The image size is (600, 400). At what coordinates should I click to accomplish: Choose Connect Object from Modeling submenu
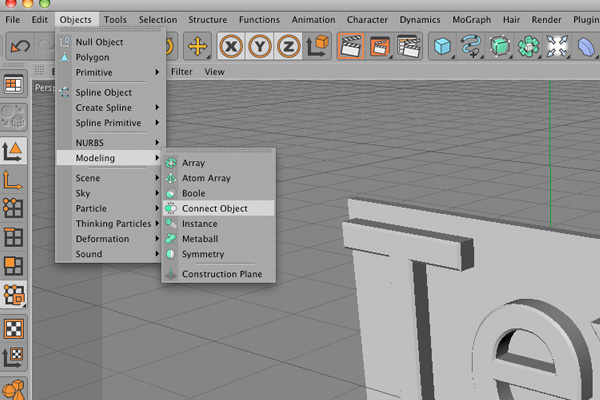pos(218,208)
